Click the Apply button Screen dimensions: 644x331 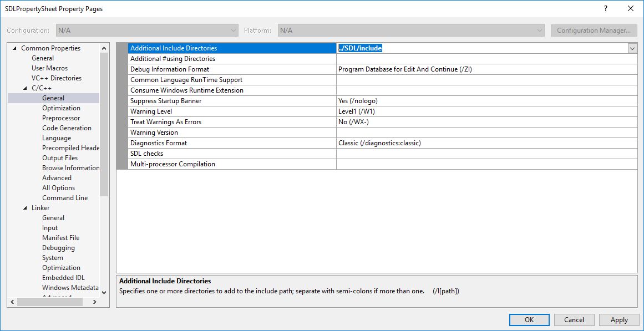[x=619, y=319]
